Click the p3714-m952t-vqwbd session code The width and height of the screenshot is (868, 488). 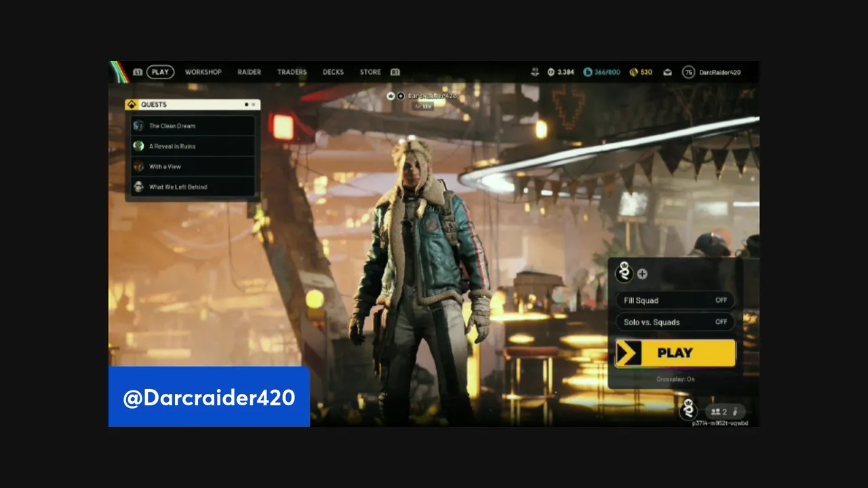[x=719, y=423]
